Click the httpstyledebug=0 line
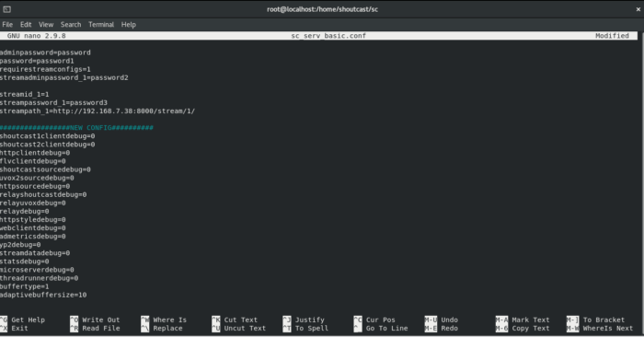The image size is (644, 337). 33,220
